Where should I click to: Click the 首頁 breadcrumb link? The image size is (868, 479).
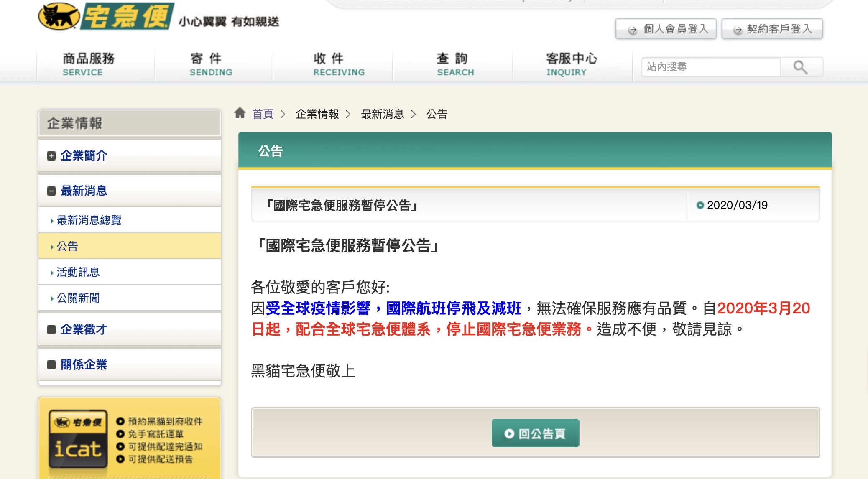click(x=263, y=114)
